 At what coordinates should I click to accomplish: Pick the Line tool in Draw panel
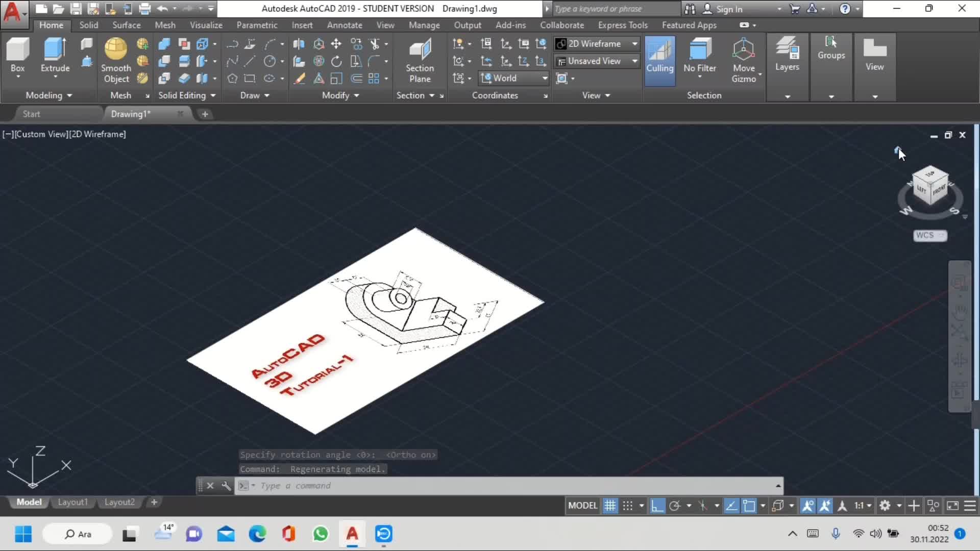click(250, 61)
